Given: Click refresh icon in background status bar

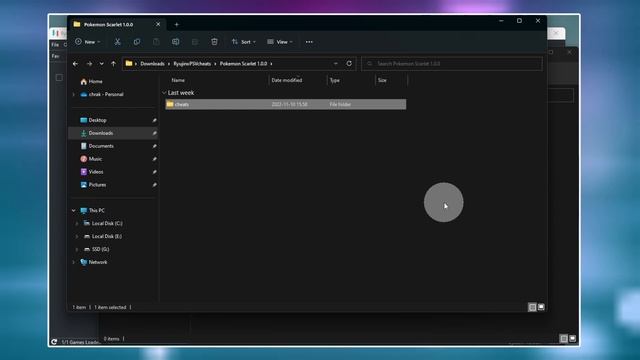Looking at the screenshot, I should click(54, 342).
